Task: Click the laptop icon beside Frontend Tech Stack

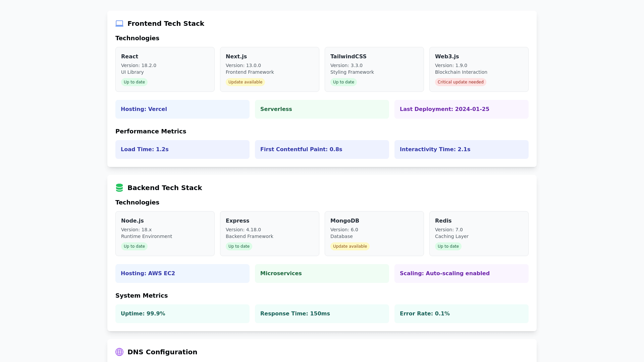Action: 119,23
